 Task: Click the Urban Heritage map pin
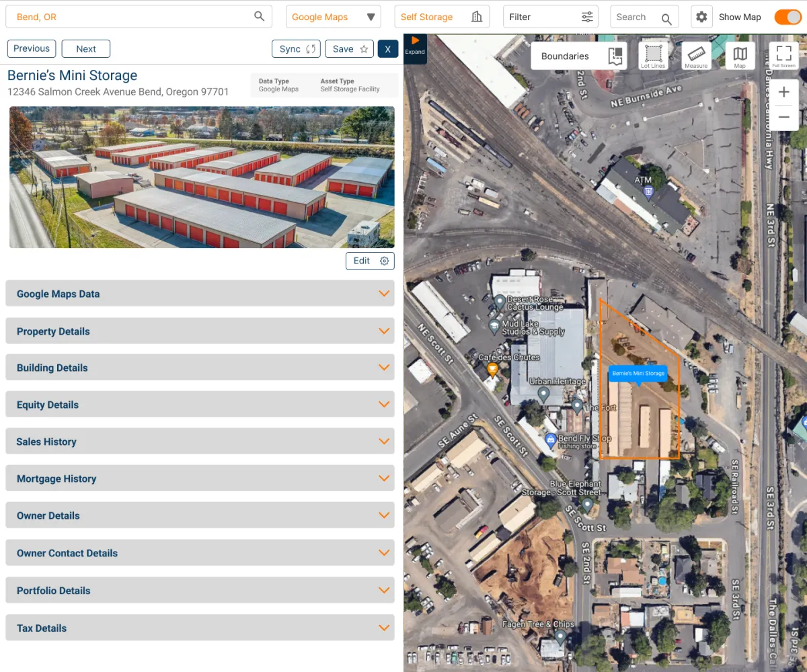tap(543, 394)
